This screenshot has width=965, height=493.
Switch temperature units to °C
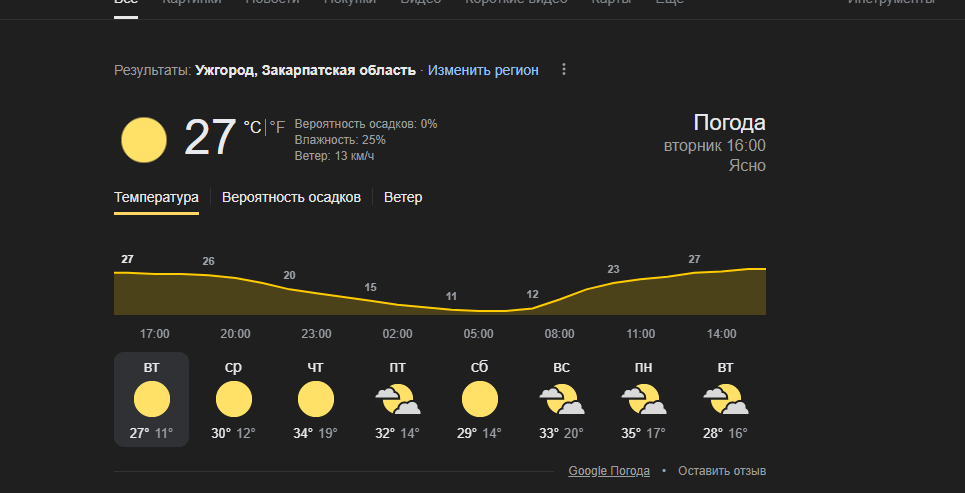pos(252,127)
